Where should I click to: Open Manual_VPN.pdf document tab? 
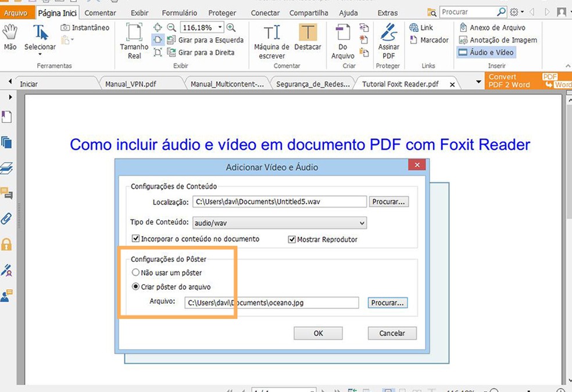131,84
